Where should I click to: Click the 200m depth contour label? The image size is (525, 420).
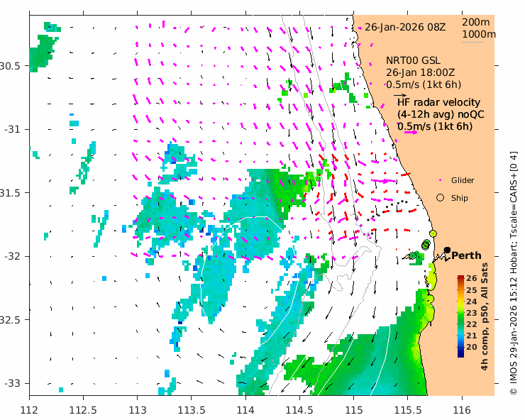475,22
